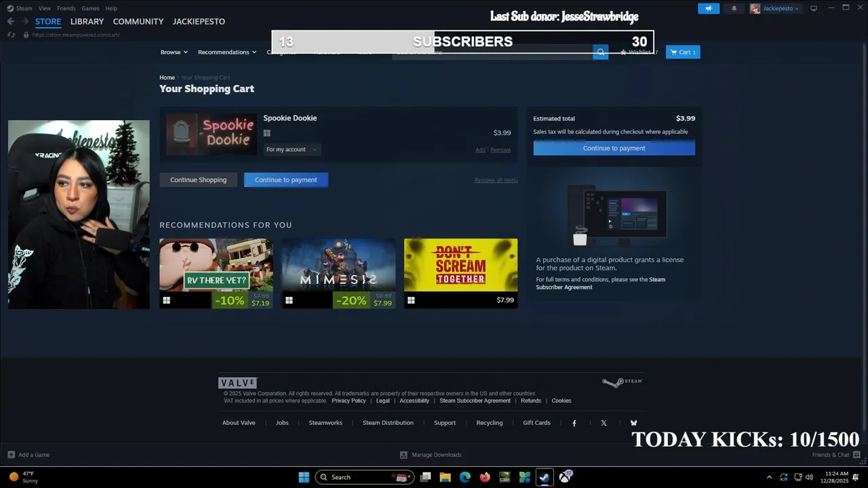Open File Explorer from taskbar

click(x=445, y=477)
